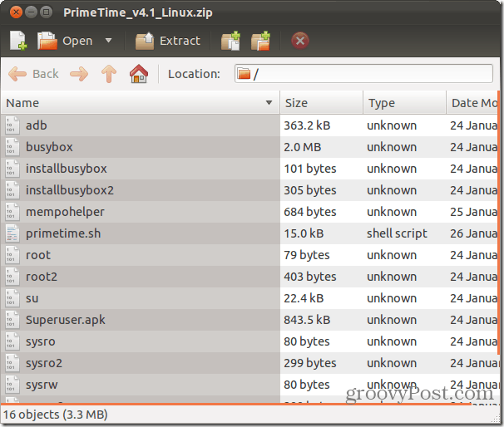This screenshot has width=504, height=427.
Task: Select the adb file name
Action: click(37, 125)
